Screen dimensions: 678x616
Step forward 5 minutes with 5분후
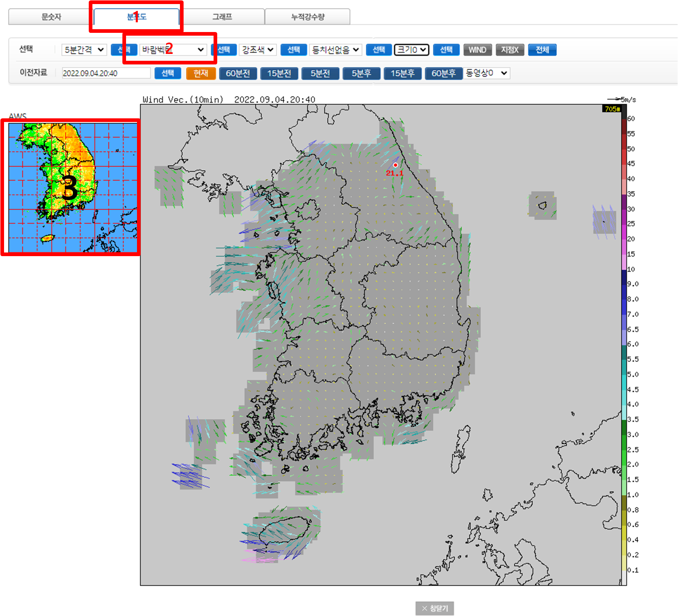361,73
